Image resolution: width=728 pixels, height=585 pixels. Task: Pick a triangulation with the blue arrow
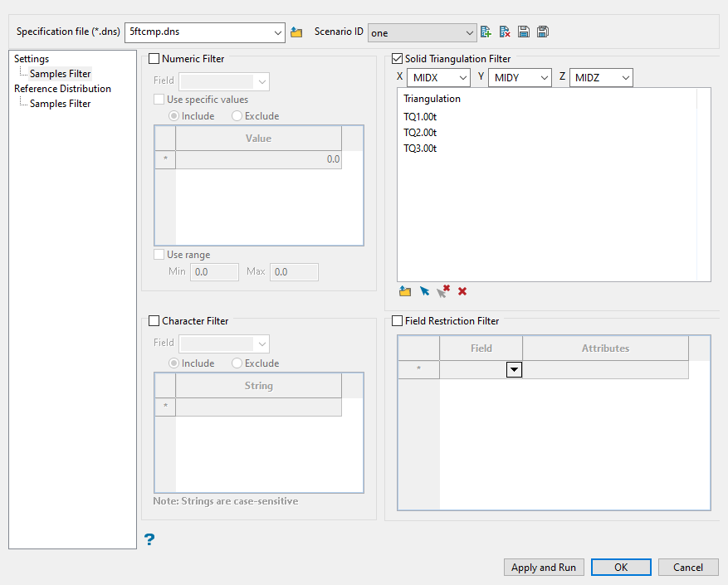click(424, 291)
